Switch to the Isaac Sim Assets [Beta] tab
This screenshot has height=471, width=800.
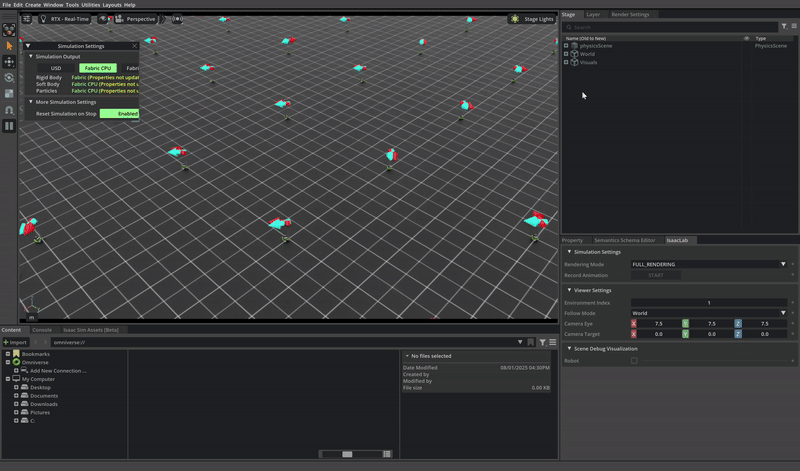coord(91,330)
